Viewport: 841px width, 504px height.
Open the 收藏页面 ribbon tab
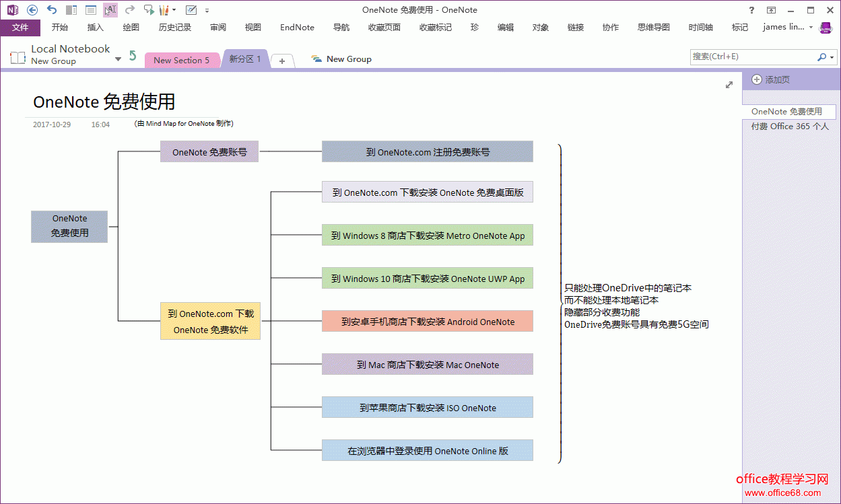(384, 28)
